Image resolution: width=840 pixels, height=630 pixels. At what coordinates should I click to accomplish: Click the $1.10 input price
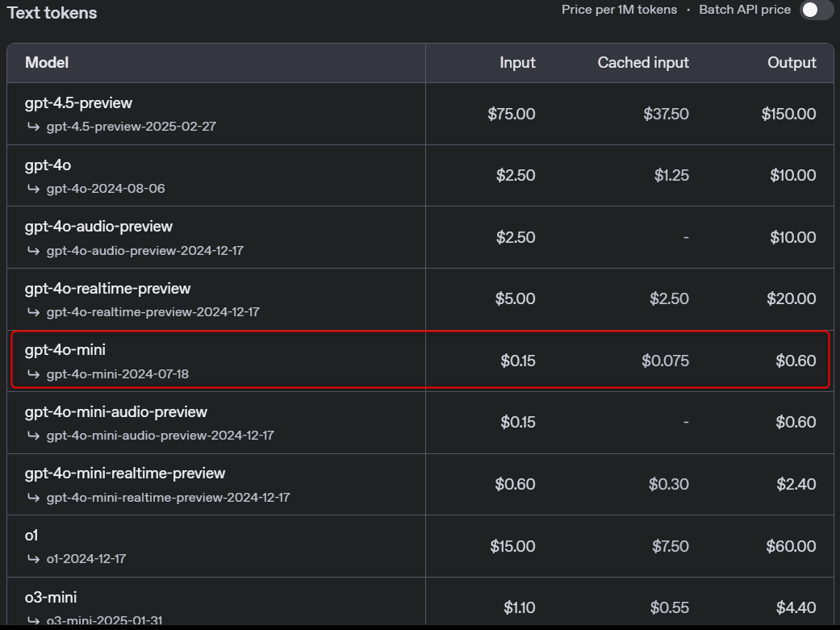point(519,607)
